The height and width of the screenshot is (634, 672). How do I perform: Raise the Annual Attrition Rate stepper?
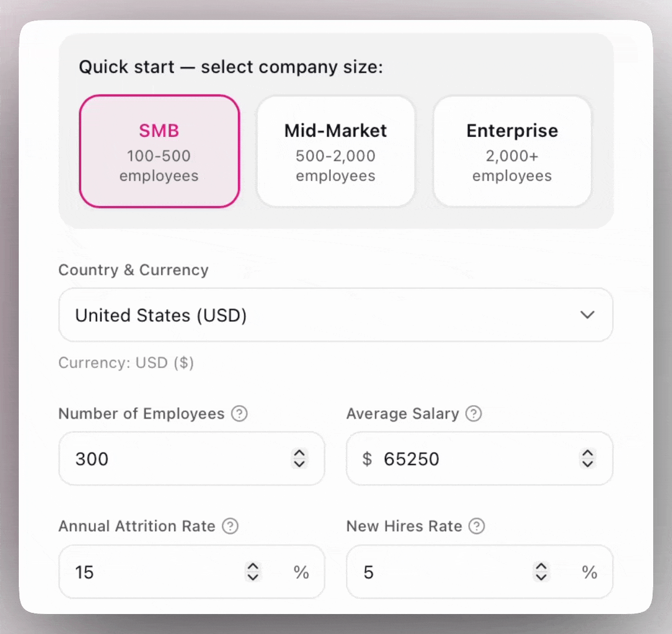253,566
